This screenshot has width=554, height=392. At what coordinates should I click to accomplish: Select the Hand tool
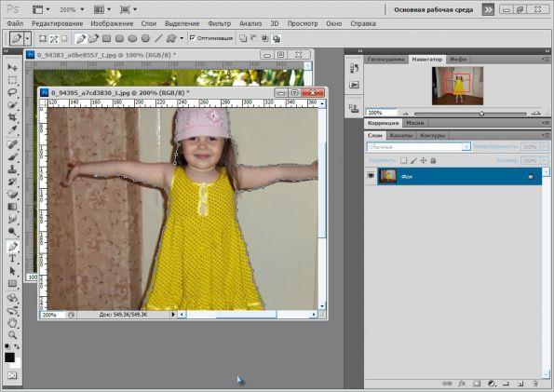pyautogui.click(x=12, y=322)
